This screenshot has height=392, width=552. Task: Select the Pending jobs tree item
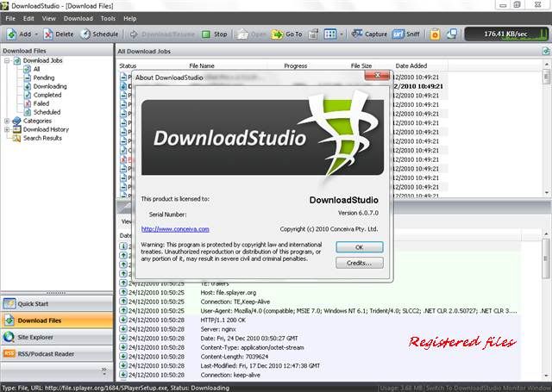(44, 78)
